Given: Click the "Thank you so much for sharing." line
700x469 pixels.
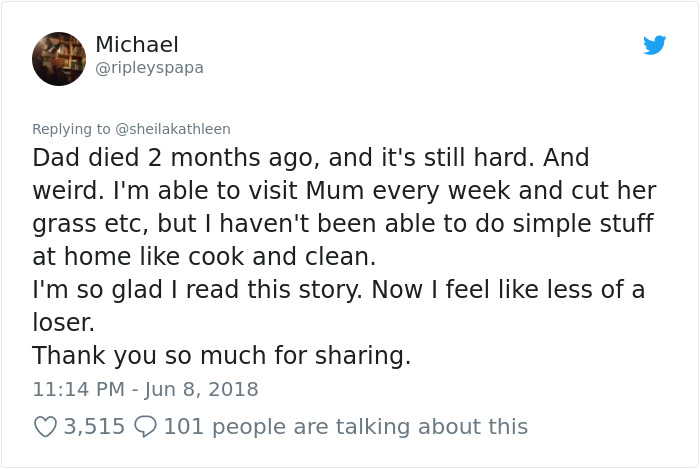Looking at the screenshot, I should coord(221,355).
